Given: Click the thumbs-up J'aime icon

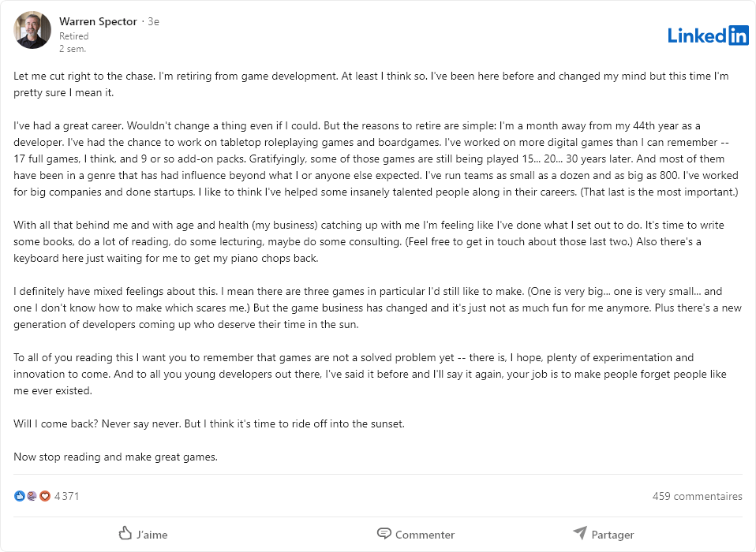Looking at the screenshot, I should point(125,533).
